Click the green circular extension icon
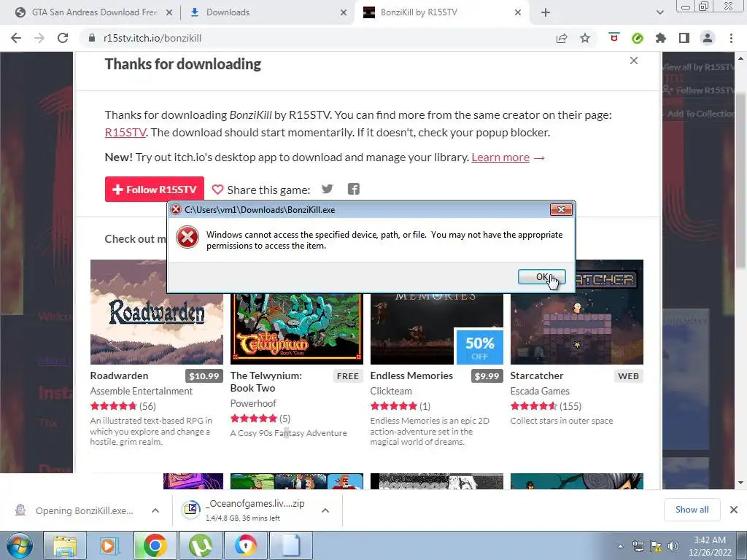The height and width of the screenshot is (560, 747). (x=638, y=38)
